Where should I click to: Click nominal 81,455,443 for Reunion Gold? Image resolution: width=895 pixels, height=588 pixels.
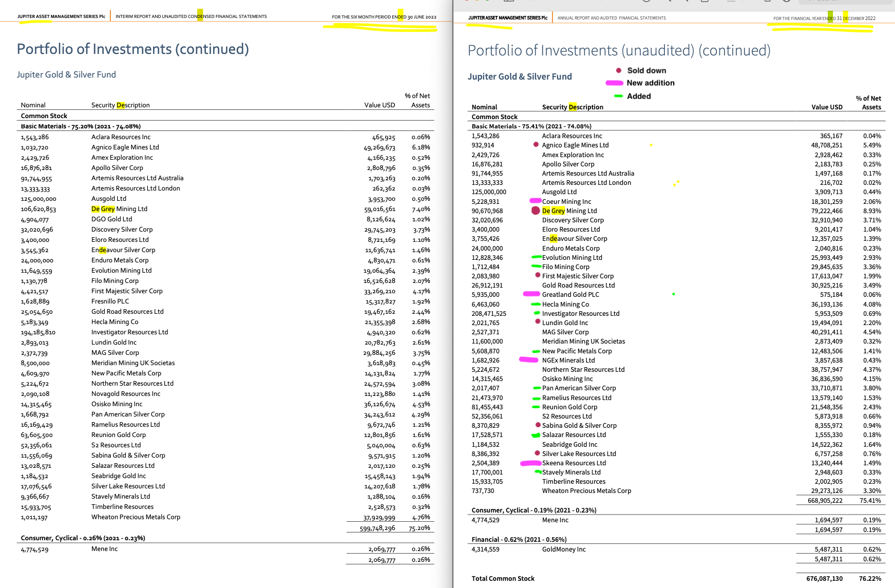pyautogui.click(x=487, y=407)
